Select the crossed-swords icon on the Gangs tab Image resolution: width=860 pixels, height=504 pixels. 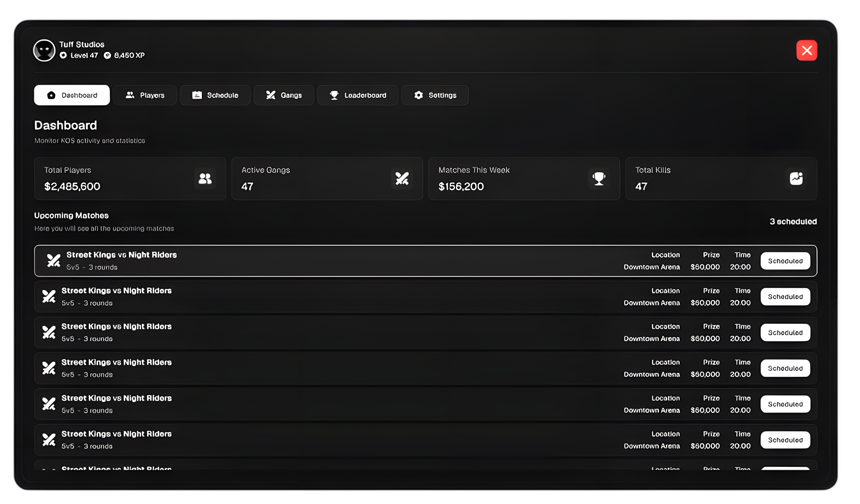(271, 95)
